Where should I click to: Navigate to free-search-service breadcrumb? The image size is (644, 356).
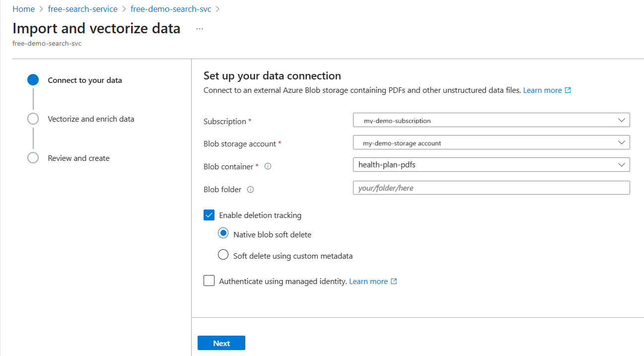83,9
